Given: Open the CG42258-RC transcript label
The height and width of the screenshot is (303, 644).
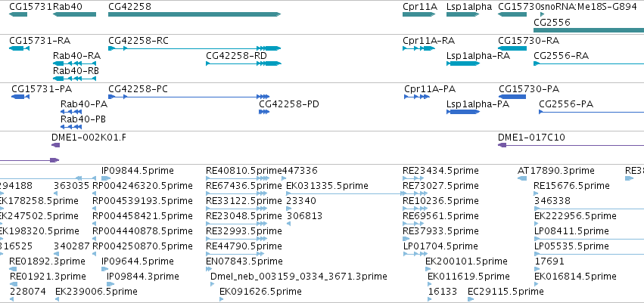Looking at the screenshot, I should point(138,41).
